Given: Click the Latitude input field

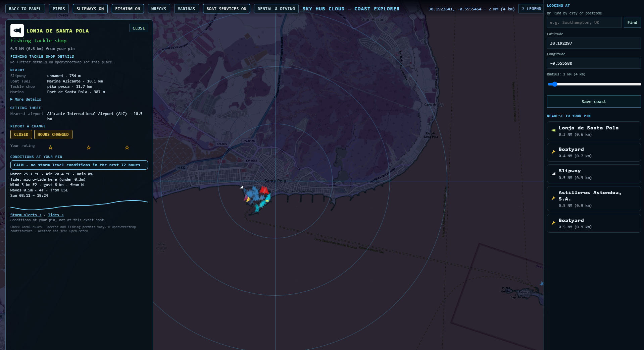Looking at the screenshot, I should pyautogui.click(x=594, y=43).
